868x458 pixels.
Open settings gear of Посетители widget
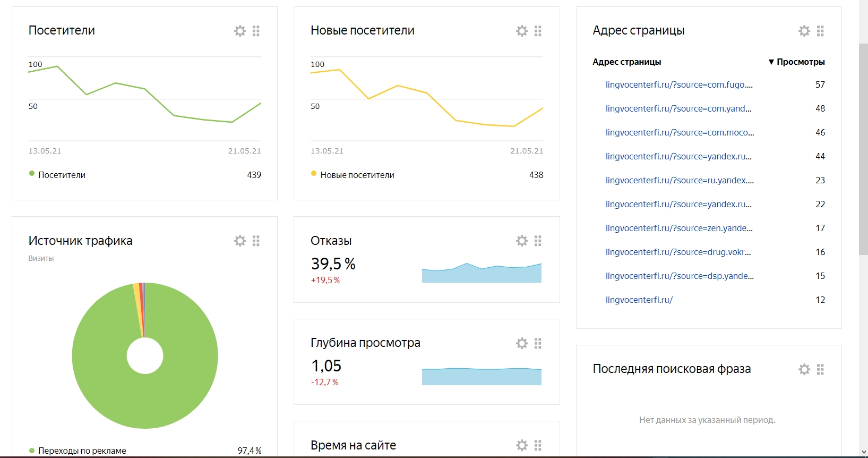(x=240, y=31)
